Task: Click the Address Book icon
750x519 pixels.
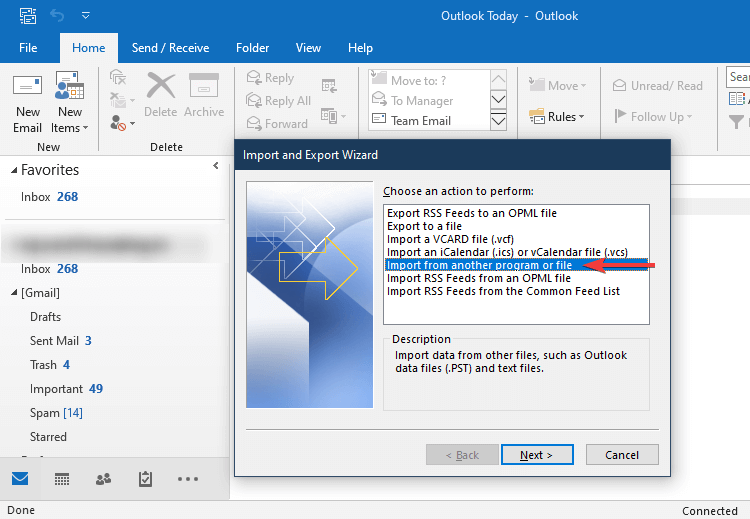Action: [x=737, y=99]
